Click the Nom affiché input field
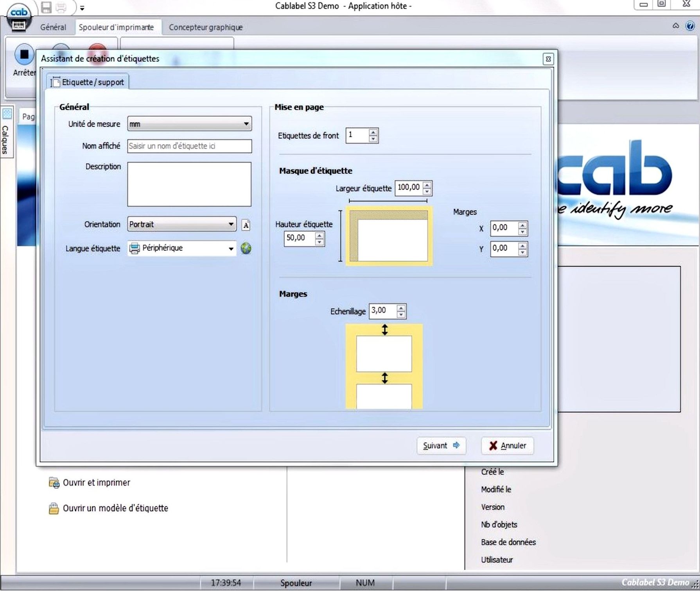Viewport: 700px width, 592px height. (x=189, y=146)
